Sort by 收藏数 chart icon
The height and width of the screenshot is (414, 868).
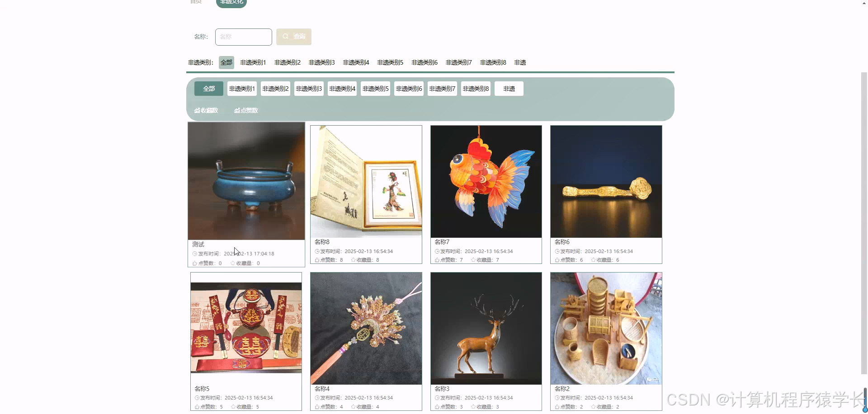[197, 110]
